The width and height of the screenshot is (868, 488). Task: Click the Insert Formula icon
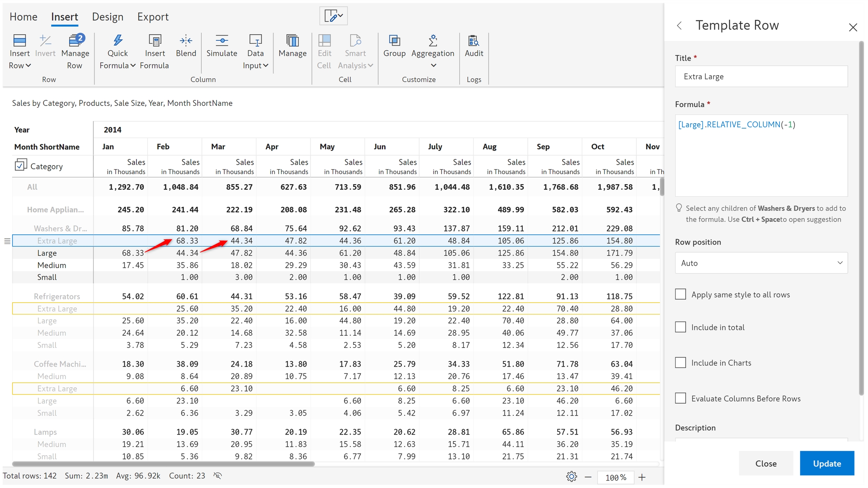(x=154, y=41)
